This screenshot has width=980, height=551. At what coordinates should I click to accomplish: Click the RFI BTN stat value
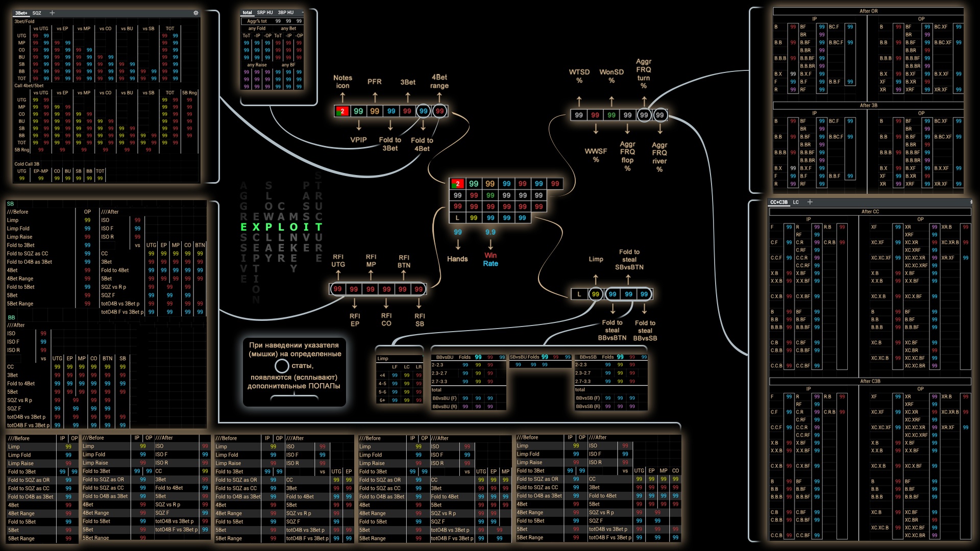point(403,289)
